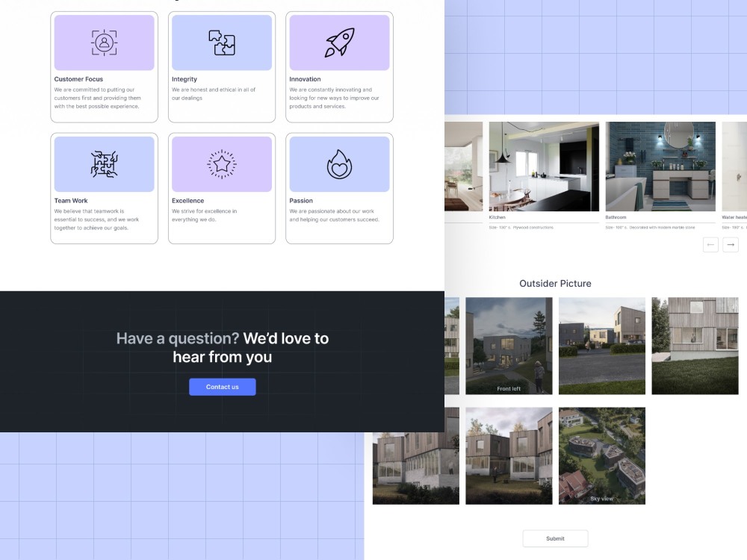The width and height of the screenshot is (747, 560).
Task: Click the next arrow in carousel
Action: [x=731, y=245]
